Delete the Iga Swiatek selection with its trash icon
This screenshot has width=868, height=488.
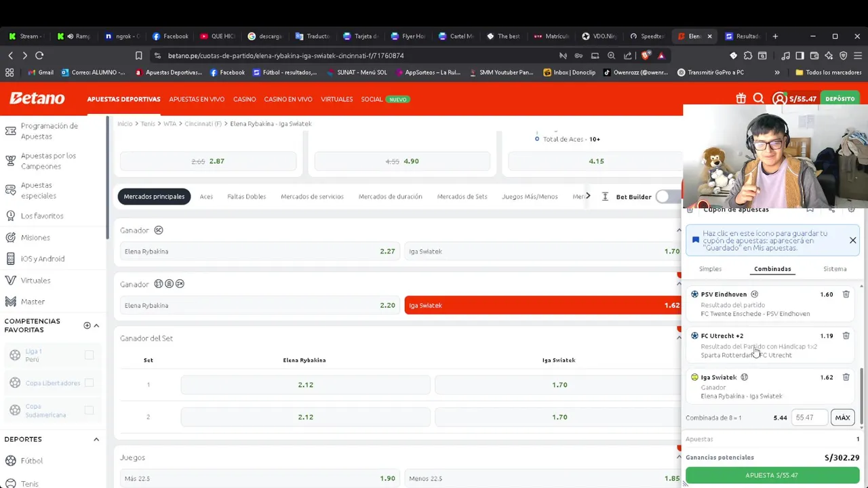[x=846, y=377]
